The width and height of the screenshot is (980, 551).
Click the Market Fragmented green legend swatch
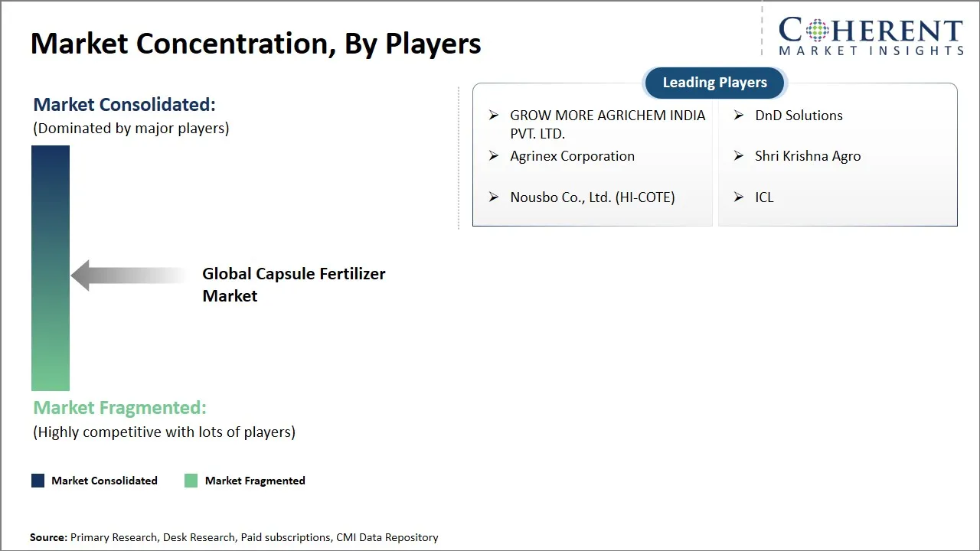tap(191, 481)
